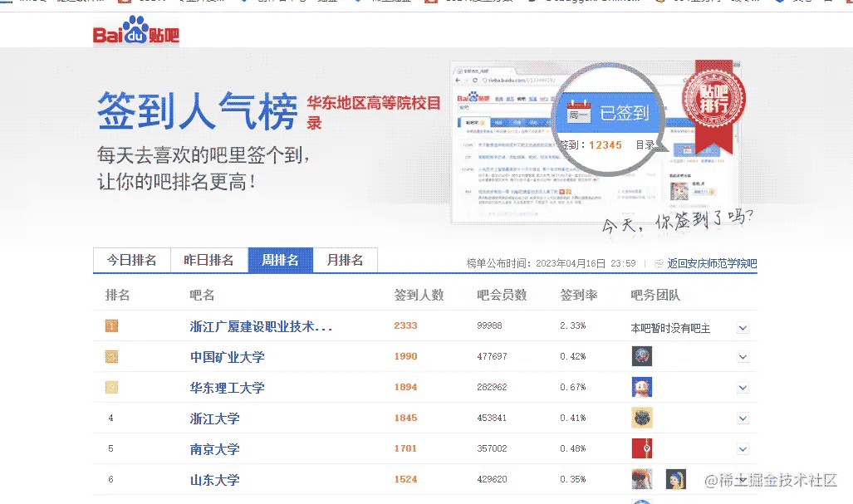Open 浙江大学 forum link

(x=214, y=418)
